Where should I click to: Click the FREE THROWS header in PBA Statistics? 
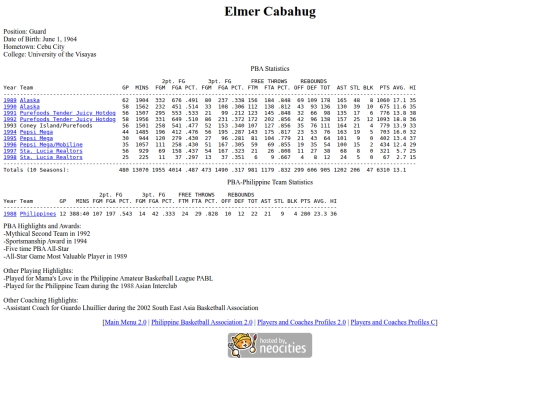coord(269,81)
